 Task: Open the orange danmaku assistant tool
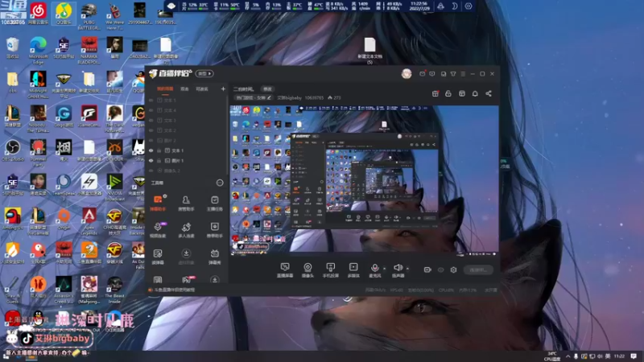pyautogui.click(x=158, y=203)
